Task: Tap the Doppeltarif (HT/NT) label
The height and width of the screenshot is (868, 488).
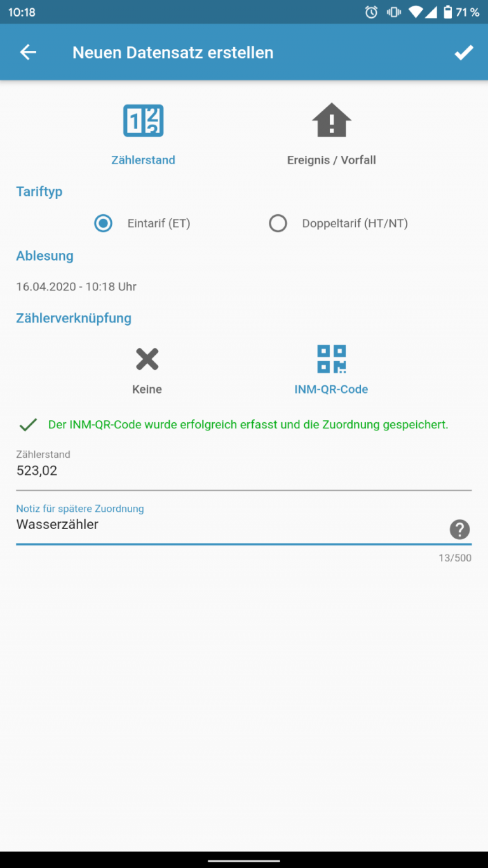Action: [x=355, y=223]
